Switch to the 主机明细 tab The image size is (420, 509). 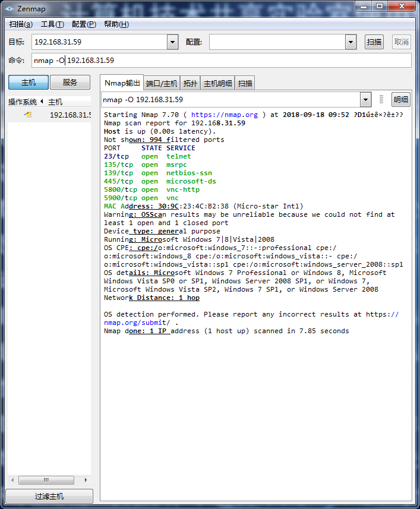pos(218,84)
